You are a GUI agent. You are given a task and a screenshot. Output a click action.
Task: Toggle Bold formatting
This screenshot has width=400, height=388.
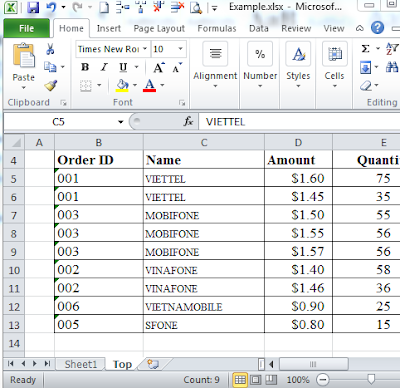click(x=85, y=68)
